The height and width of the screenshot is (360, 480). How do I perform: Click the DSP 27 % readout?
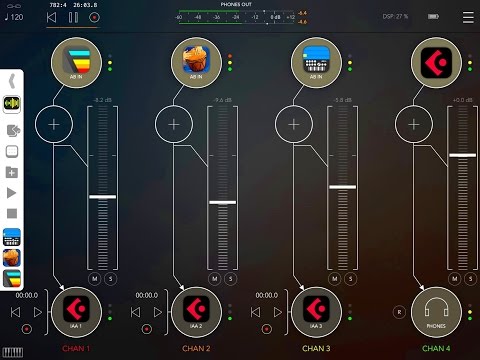point(395,16)
